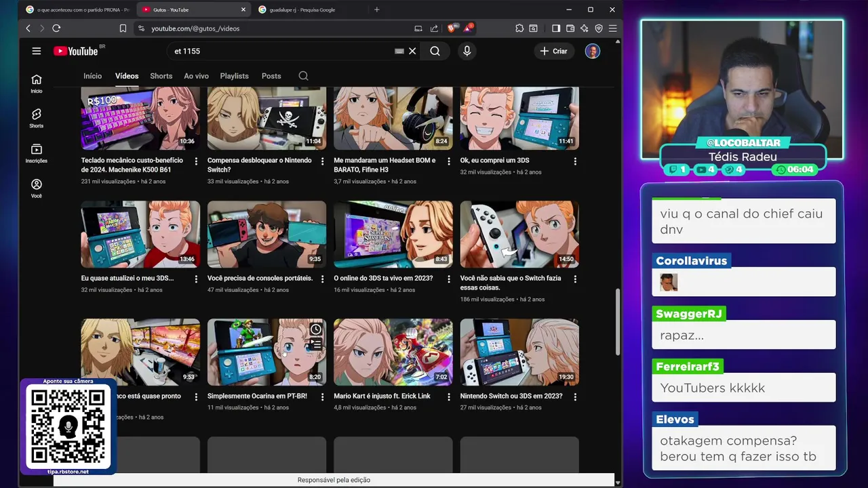
Task: Open the Brave Wallet icon
Action: pos(570,28)
